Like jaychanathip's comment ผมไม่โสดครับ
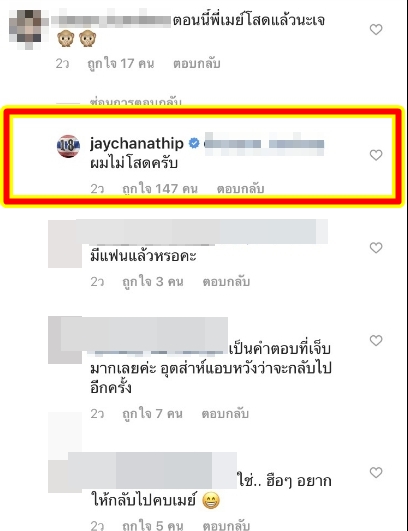This screenshot has height=531, width=408. click(376, 155)
